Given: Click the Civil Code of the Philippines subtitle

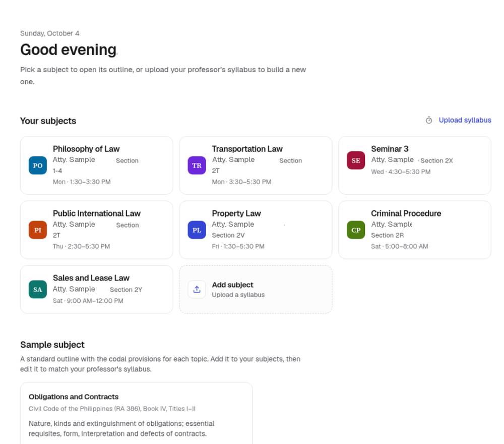Looking at the screenshot, I should point(112,409).
